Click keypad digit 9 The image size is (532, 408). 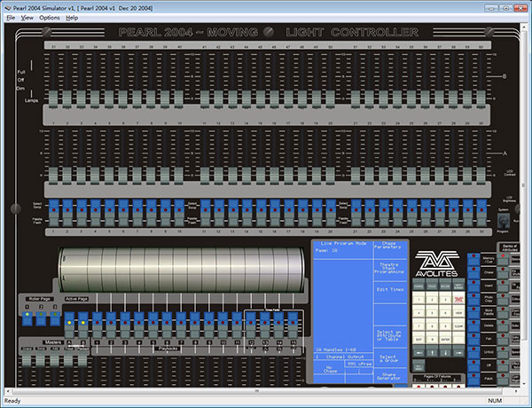(445, 326)
